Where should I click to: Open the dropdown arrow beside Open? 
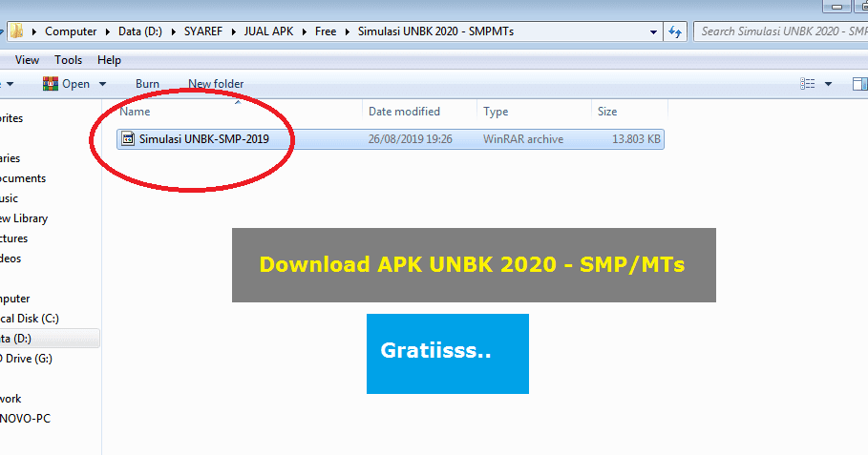click(x=102, y=84)
